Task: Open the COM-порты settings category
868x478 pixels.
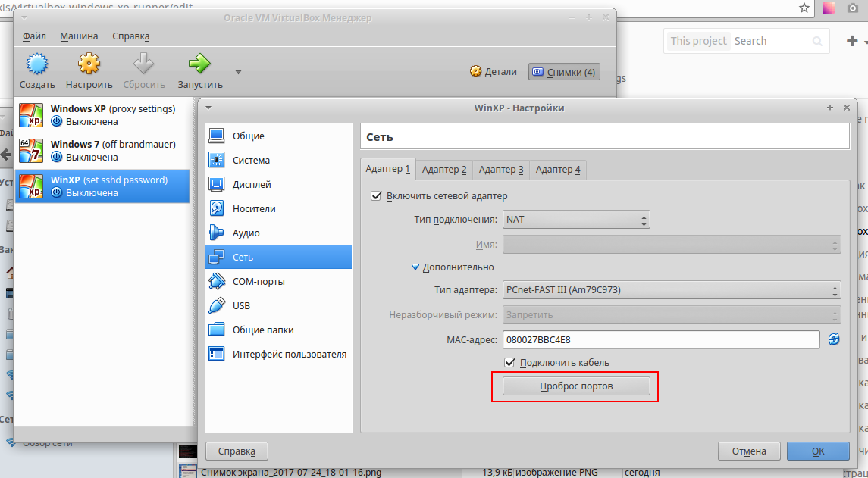Action: coord(278,281)
